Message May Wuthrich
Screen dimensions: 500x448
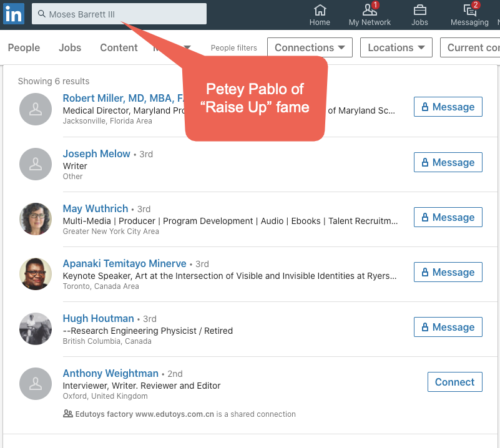click(448, 217)
